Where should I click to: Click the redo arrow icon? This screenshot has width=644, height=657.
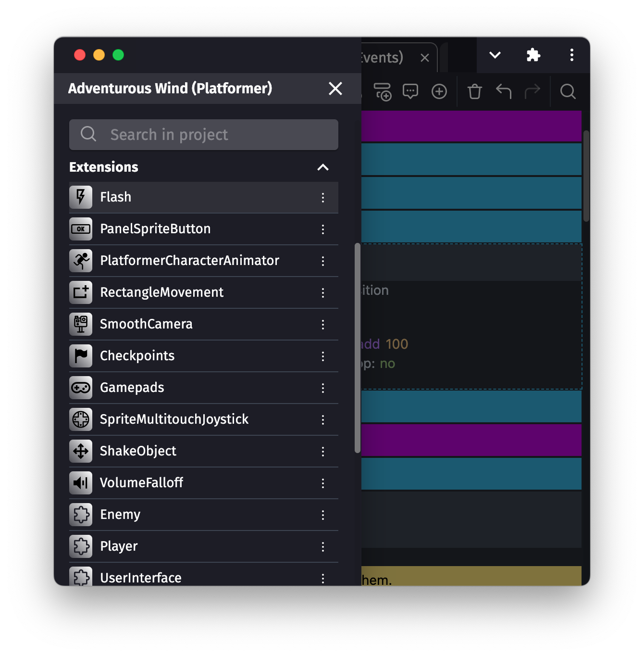pos(532,91)
